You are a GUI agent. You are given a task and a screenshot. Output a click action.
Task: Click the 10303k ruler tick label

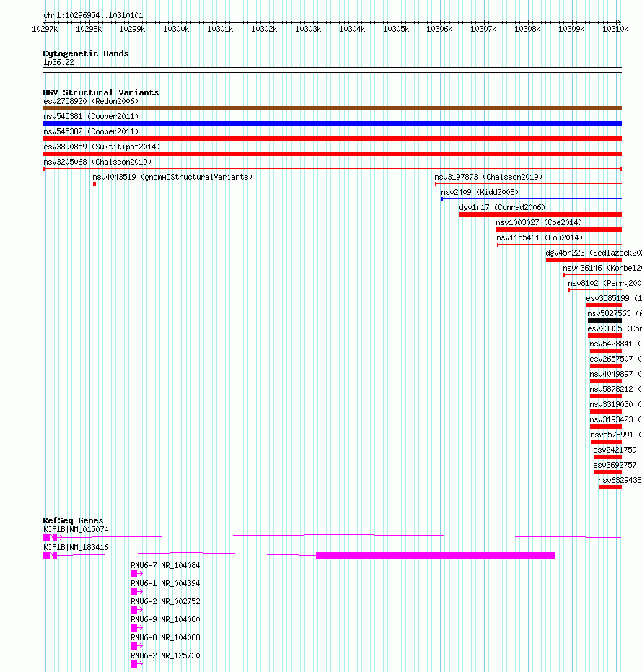point(308,29)
